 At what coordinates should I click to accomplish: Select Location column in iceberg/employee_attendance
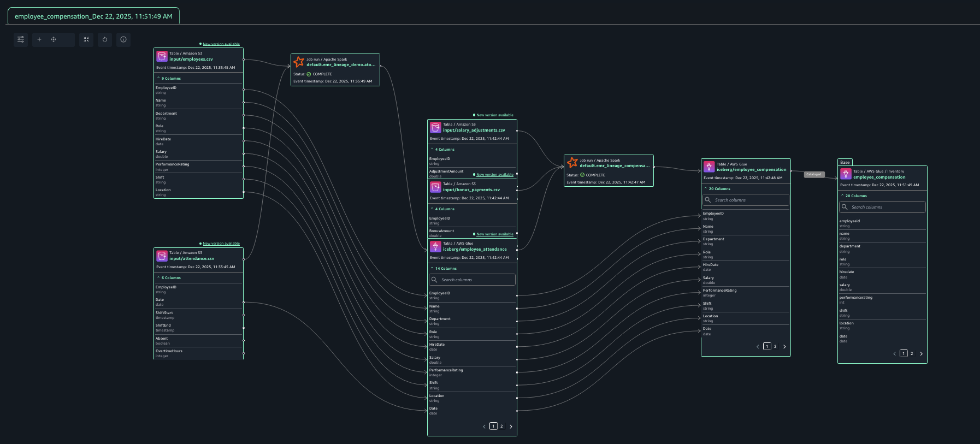473,398
